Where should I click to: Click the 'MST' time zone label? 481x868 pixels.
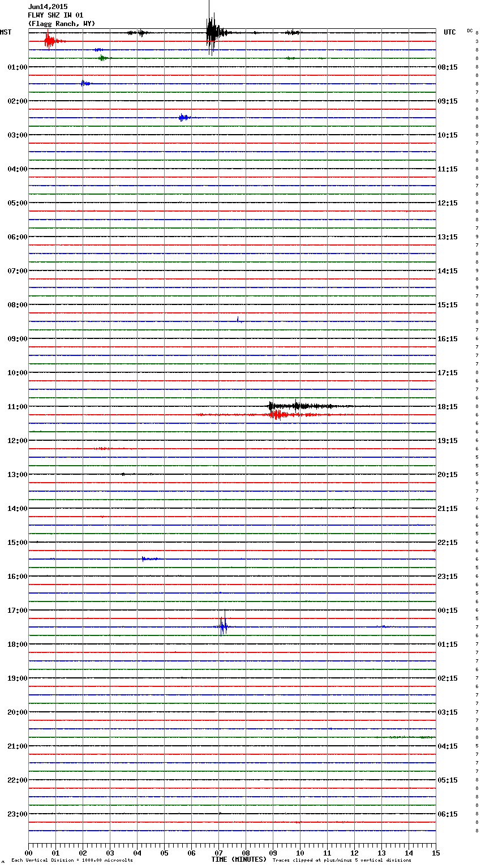coord(6,32)
